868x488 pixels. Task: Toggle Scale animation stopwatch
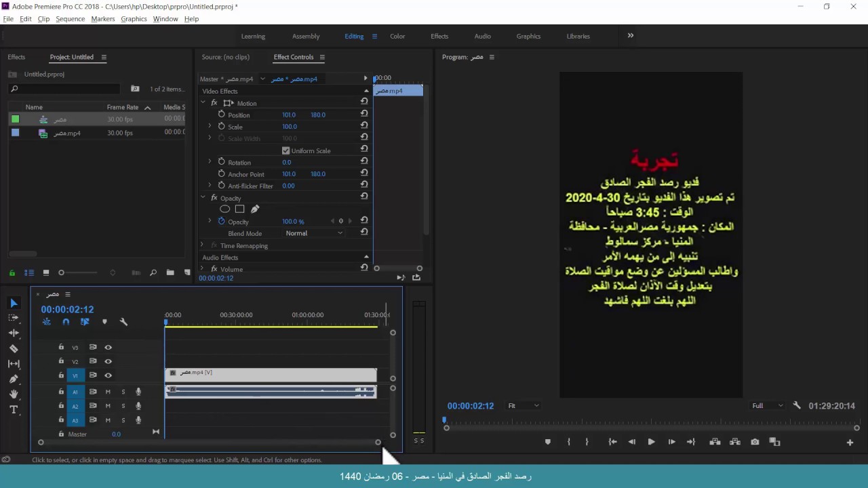(221, 126)
